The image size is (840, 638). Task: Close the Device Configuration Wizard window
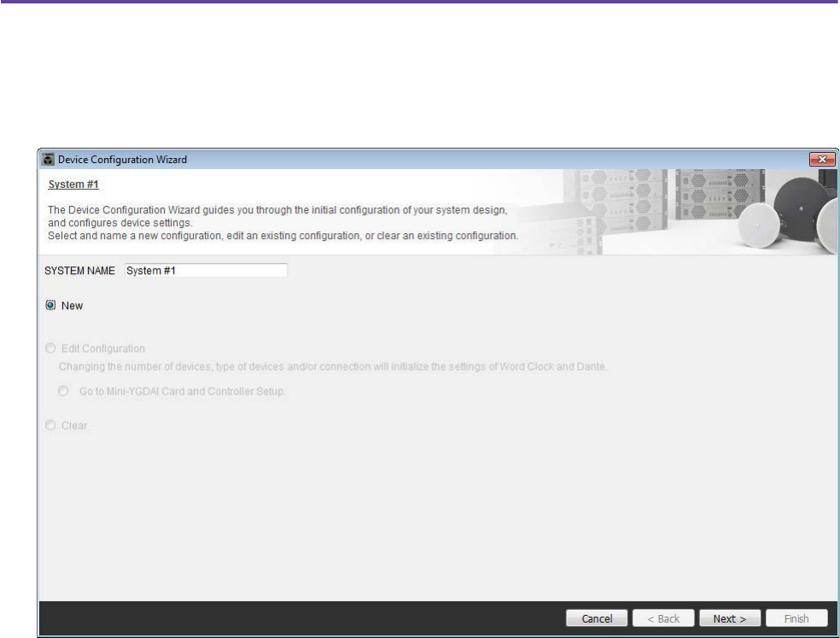pyautogui.click(x=822, y=159)
